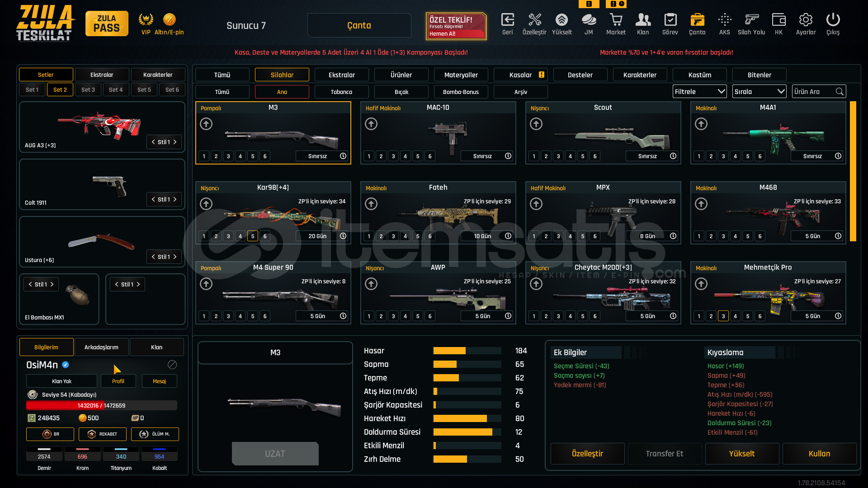Open the Klan icon in top bar
Viewport: 868px width, 488px height.
click(x=643, y=20)
